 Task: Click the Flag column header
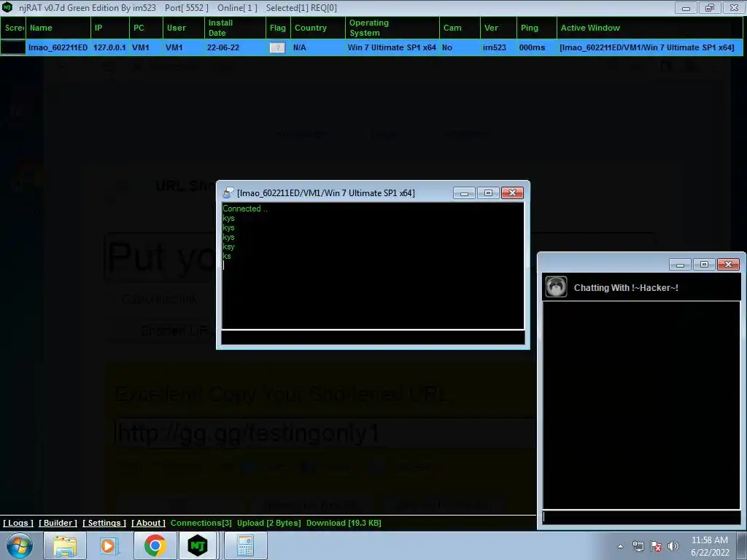point(278,28)
